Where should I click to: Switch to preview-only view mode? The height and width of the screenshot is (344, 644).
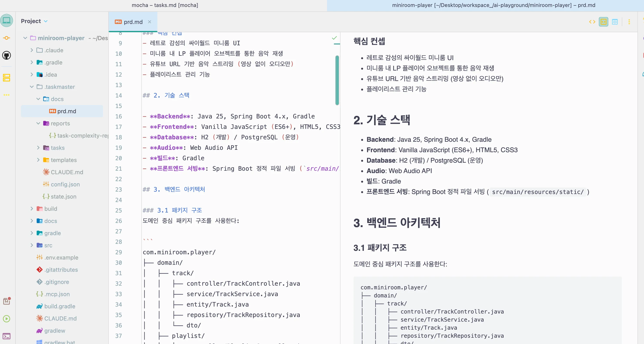[615, 22]
